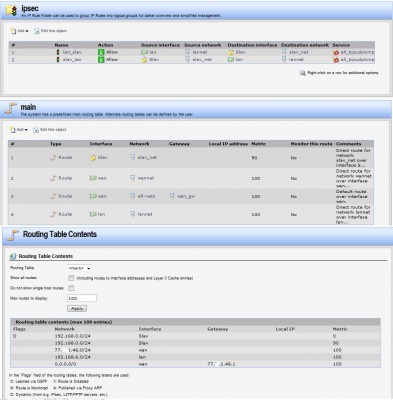Screen dimensions: 393x400
Task: Click wan_gw gateway icon in route 3
Action: 172,196
